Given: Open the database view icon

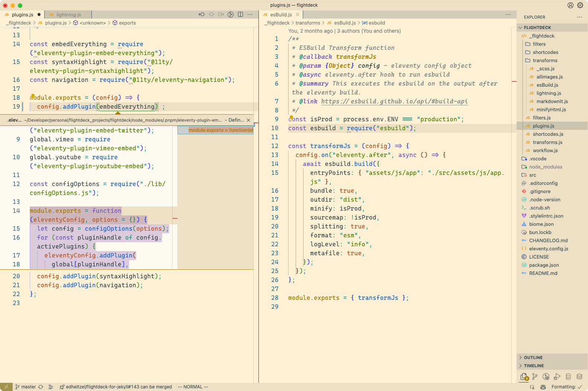Looking at the screenshot, I should [568, 376].
